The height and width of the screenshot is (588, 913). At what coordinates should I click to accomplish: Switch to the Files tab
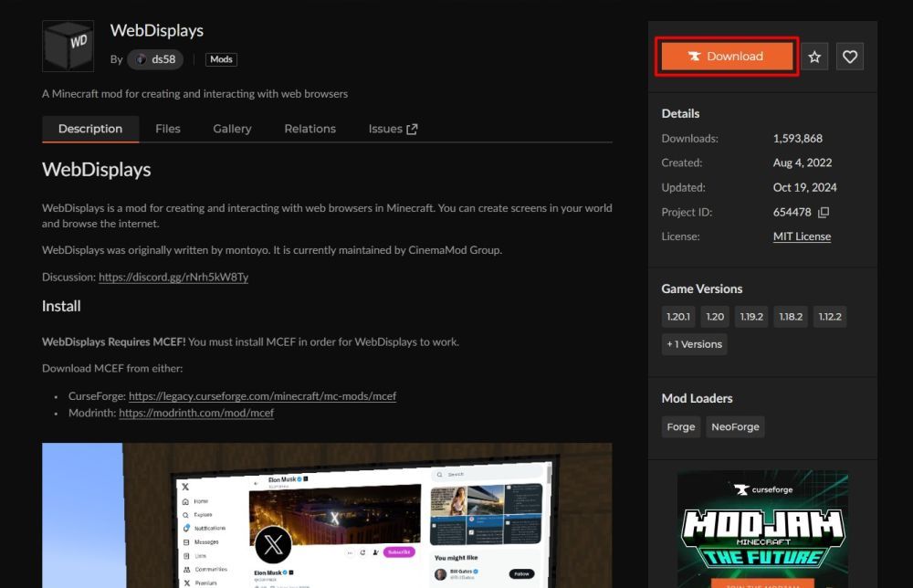(168, 129)
